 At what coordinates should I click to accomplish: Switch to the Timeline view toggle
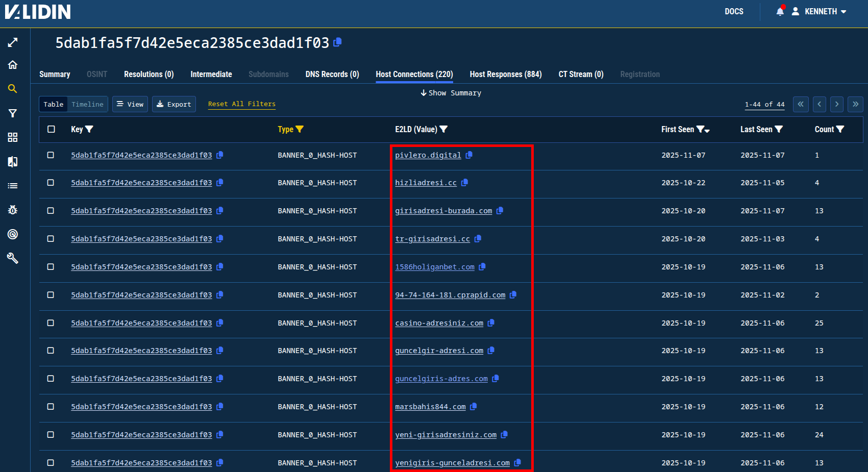click(x=87, y=104)
